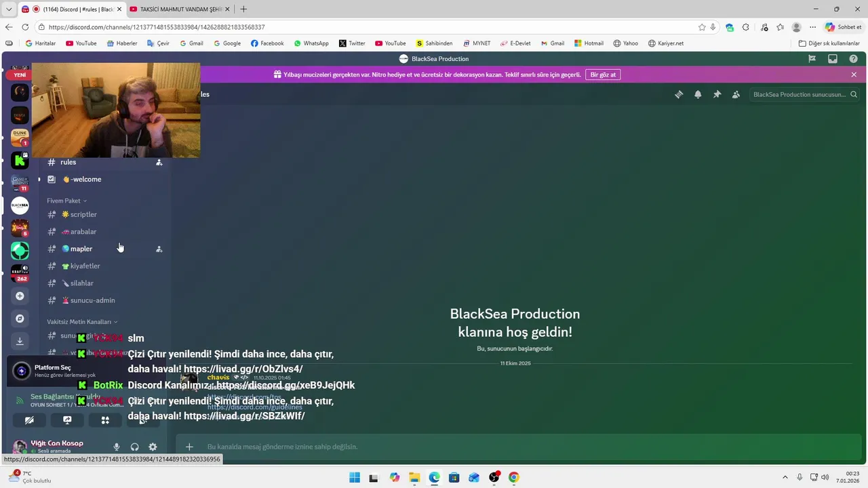This screenshot has width=868, height=488.
Task: Toggle headphone deafen in user panel
Action: [x=134, y=447]
